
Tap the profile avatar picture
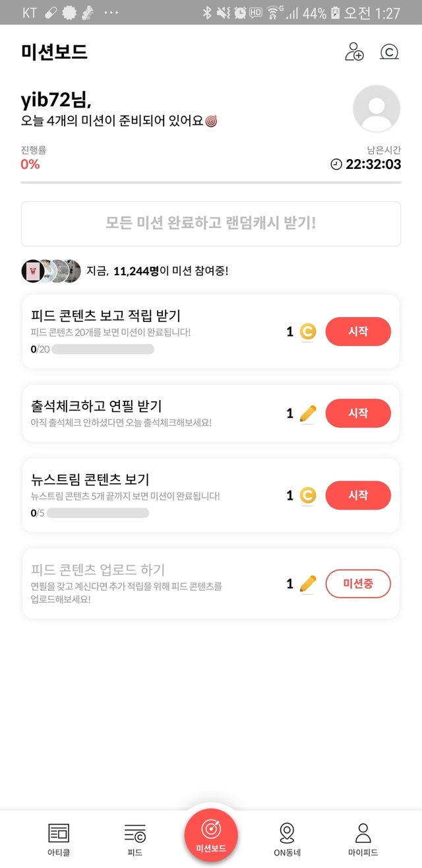click(377, 109)
